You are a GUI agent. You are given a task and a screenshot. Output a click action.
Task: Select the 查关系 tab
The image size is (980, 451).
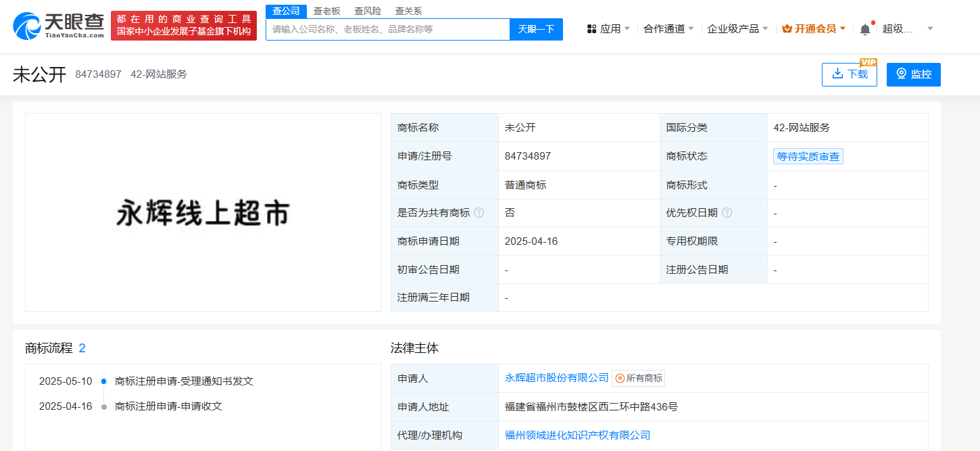(408, 11)
